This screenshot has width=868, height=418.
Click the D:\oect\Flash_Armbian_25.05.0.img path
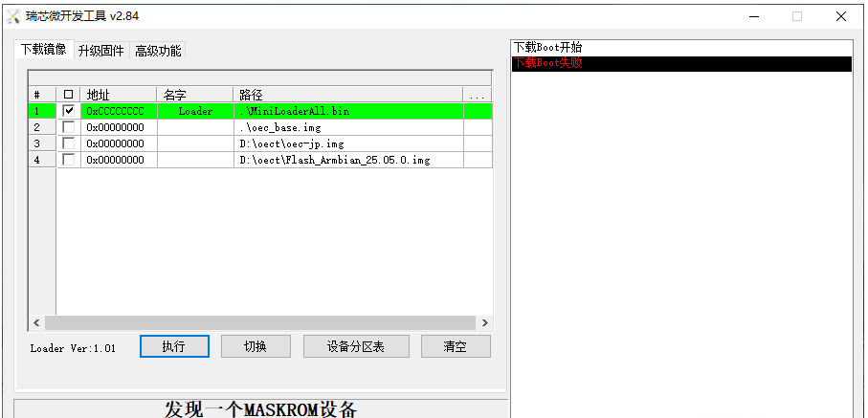348,160
